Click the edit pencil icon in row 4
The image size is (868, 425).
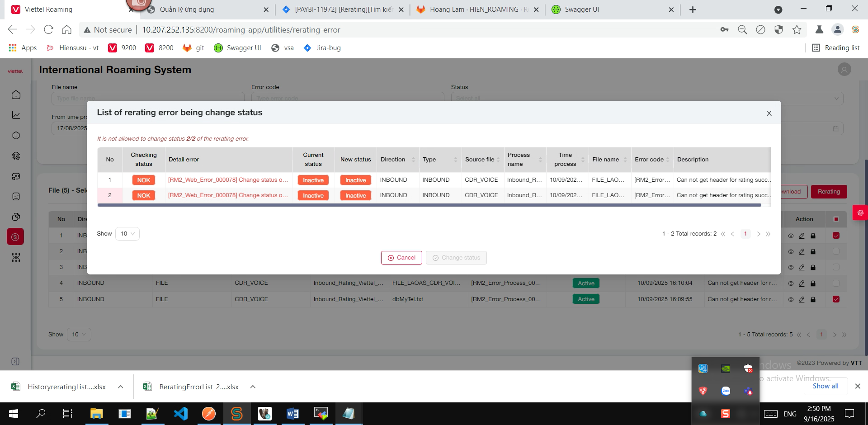tap(802, 283)
